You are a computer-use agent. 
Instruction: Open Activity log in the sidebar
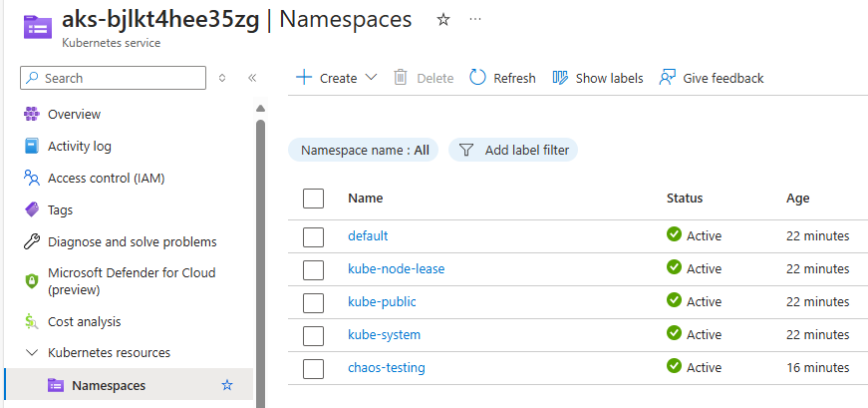click(x=79, y=147)
